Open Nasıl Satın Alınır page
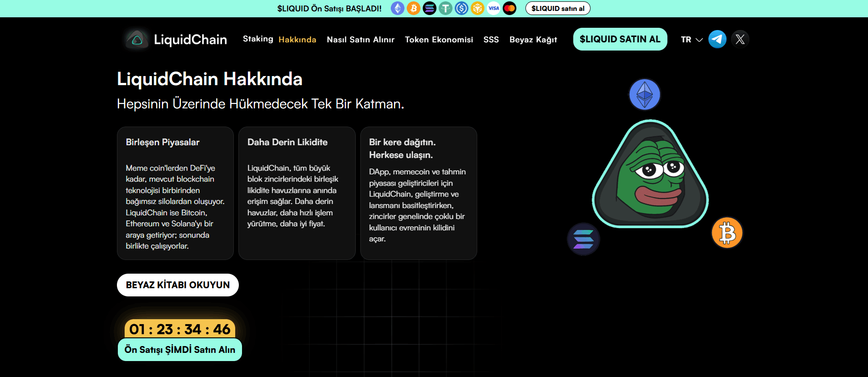868x377 pixels. click(360, 40)
